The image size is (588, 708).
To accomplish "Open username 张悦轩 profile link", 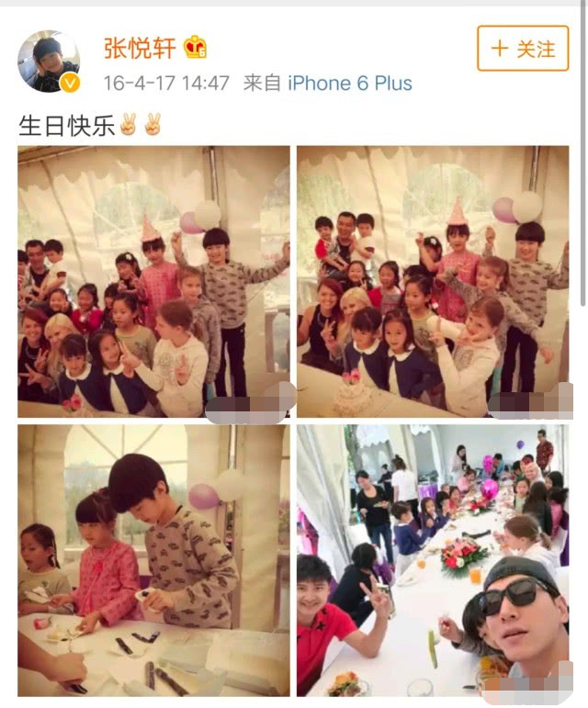I will tap(140, 48).
